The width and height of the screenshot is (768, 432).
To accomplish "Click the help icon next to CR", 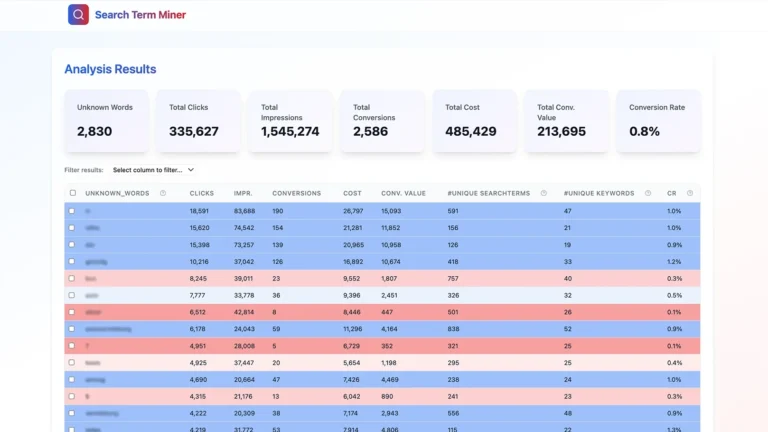I will [x=690, y=193].
